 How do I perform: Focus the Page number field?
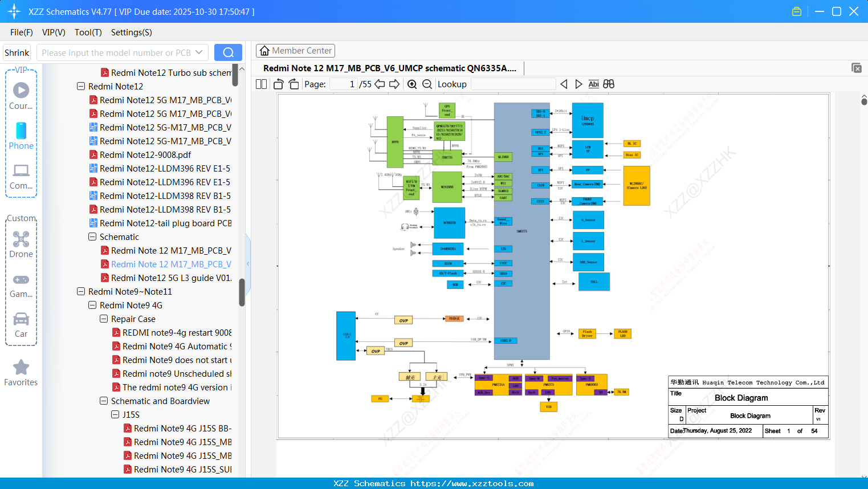click(x=343, y=84)
